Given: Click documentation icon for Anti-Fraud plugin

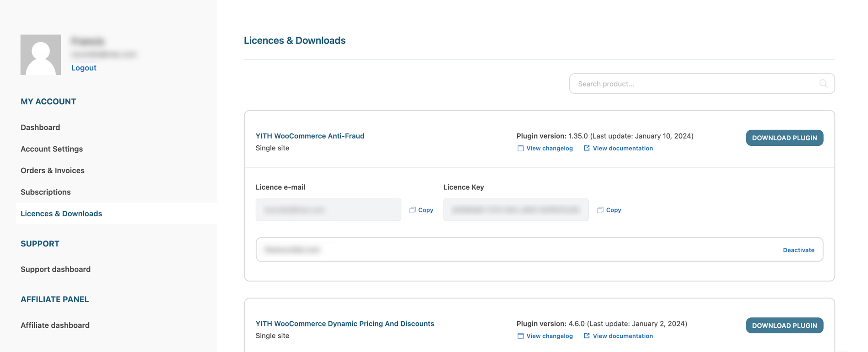Looking at the screenshot, I should pos(587,148).
